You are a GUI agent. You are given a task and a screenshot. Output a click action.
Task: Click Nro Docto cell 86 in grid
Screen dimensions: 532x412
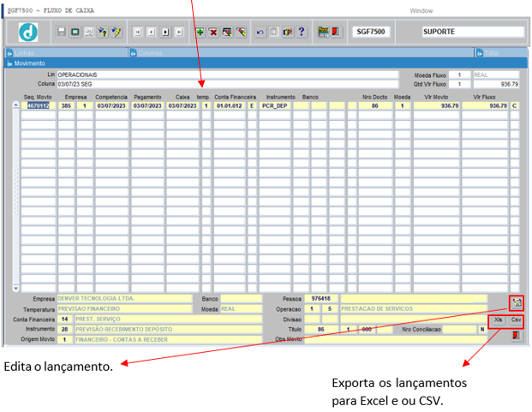click(375, 106)
